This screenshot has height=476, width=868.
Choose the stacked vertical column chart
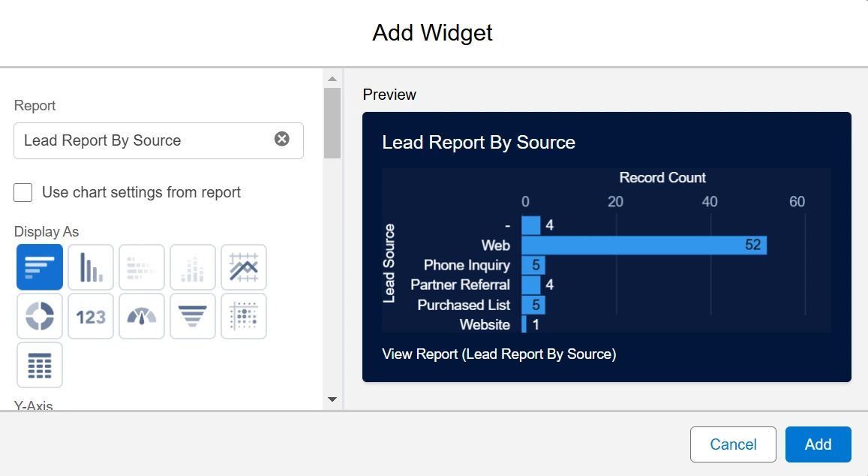193,267
